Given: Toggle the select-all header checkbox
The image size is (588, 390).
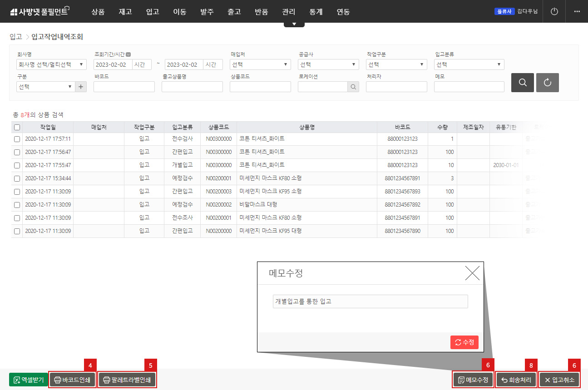Looking at the screenshot, I should pyautogui.click(x=17, y=128).
